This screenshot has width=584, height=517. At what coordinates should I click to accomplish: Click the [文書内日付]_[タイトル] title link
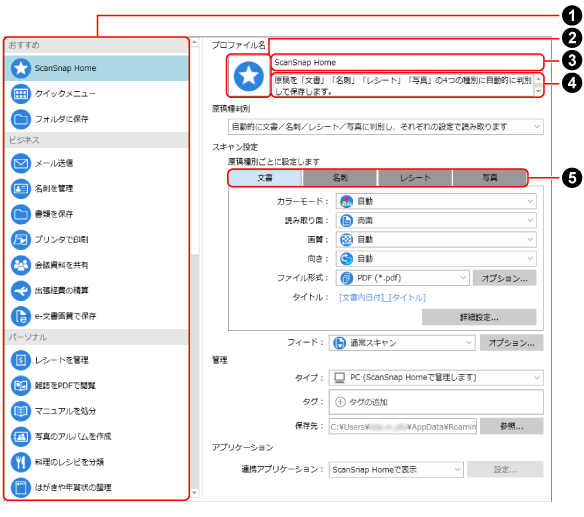382,297
